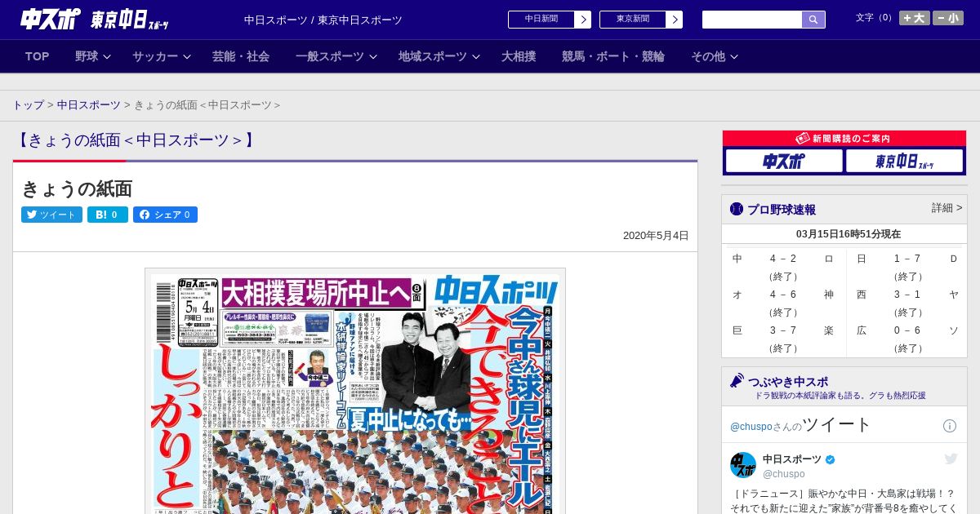Click the baseball icon beside プロ野球速報
Screen dimensions: 980x514
[737, 209]
